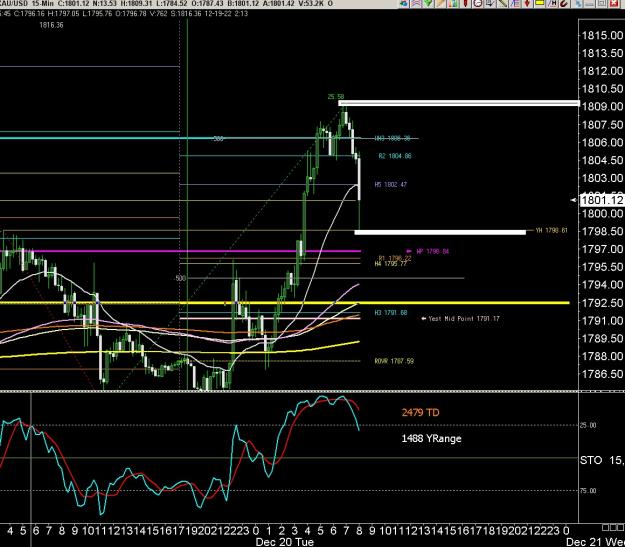
Task: Click the 1792.50 price axis label
Action: click(602, 303)
